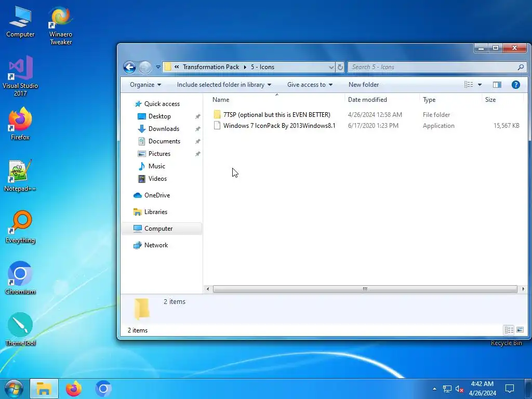Click the double-chevron in the address bar
The height and width of the screenshot is (399, 532).
tap(177, 67)
